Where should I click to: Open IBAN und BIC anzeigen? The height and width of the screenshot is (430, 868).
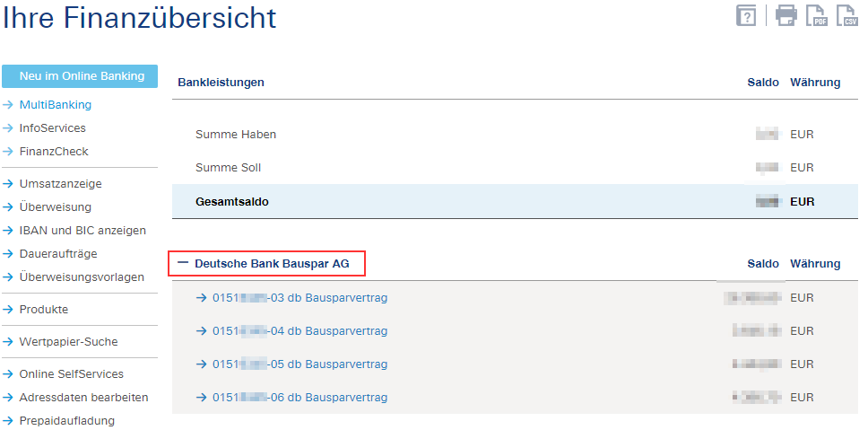tap(82, 230)
